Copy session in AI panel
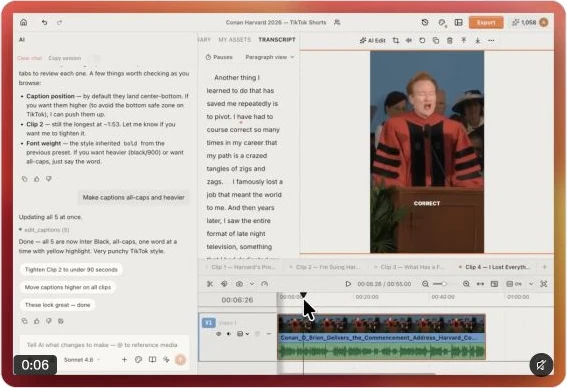Image resolution: width=567 pixels, height=388 pixels. pyautogui.click(x=65, y=58)
